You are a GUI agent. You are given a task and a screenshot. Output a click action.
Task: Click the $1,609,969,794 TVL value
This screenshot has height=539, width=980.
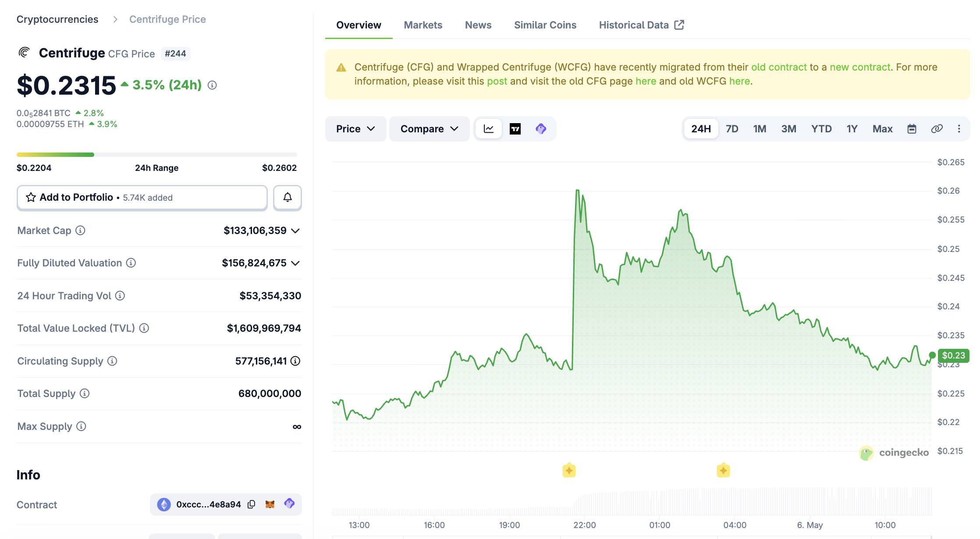pyautogui.click(x=264, y=328)
